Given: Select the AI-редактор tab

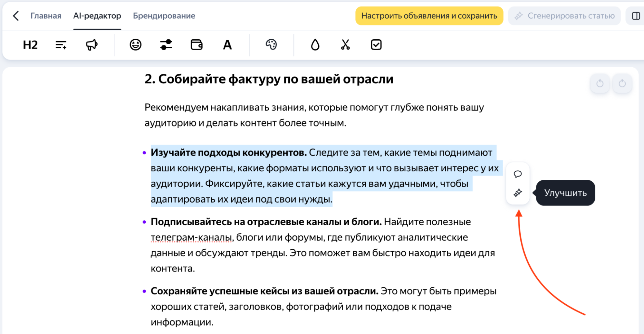Looking at the screenshot, I should point(97,16).
